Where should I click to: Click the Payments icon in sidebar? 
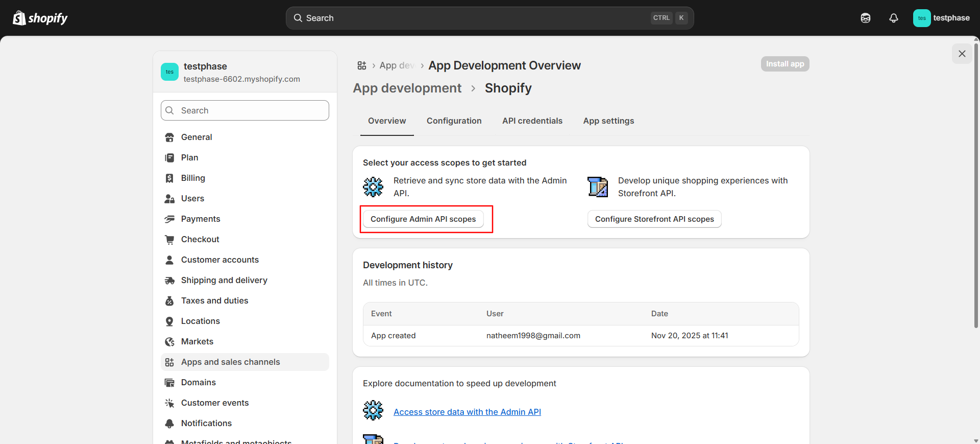tap(169, 219)
